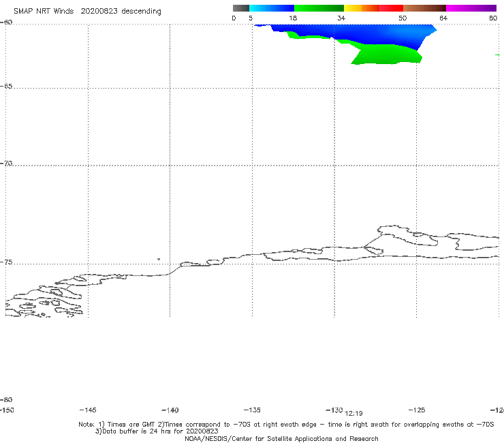Click the cyan-blue segment of the color bar
504x443 pixels.
pos(272,8)
